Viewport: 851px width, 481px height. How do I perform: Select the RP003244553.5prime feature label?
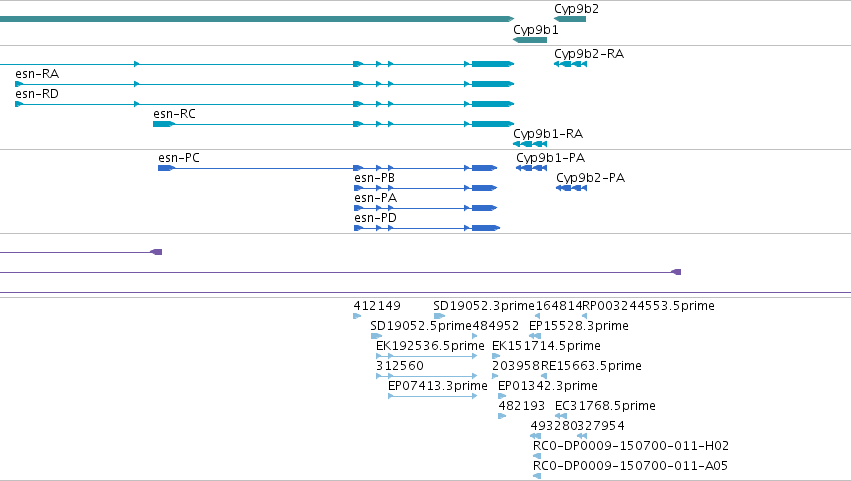[649, 306]
